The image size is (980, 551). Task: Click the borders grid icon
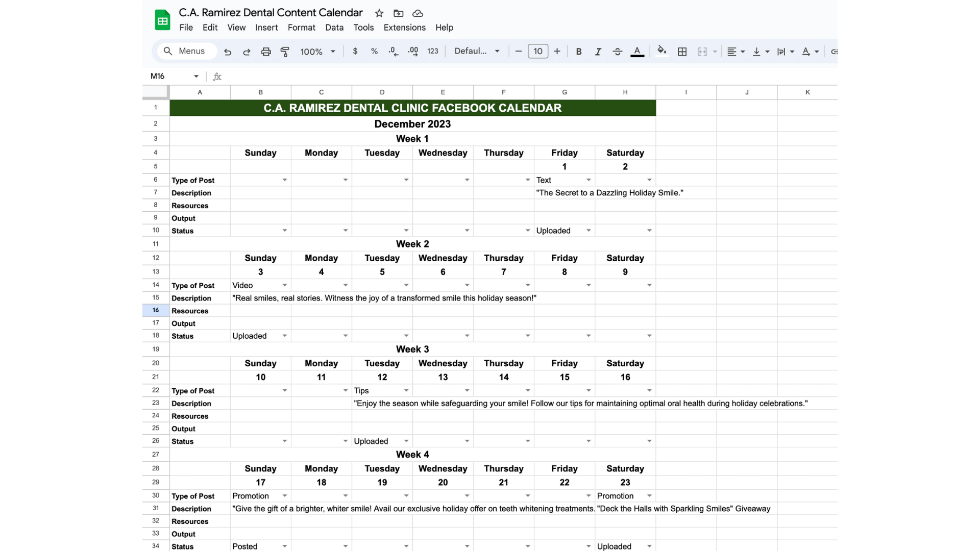click(x=682, y=52)
